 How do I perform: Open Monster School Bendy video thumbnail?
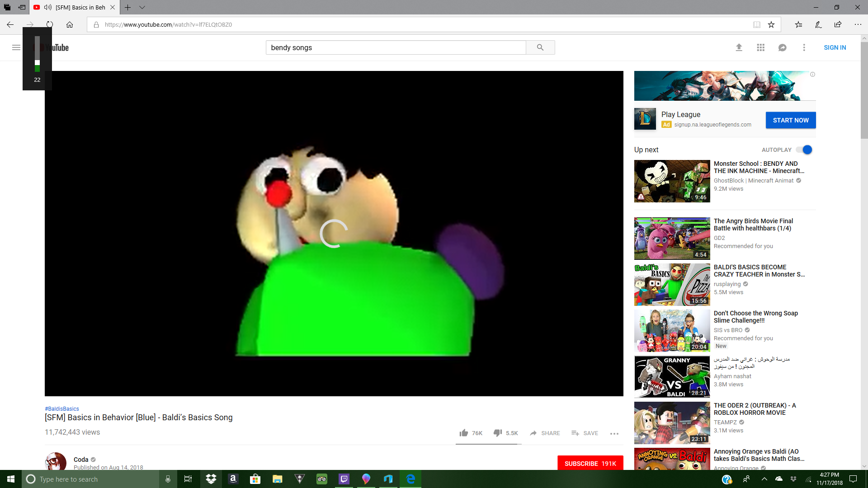tap(672, 181)
